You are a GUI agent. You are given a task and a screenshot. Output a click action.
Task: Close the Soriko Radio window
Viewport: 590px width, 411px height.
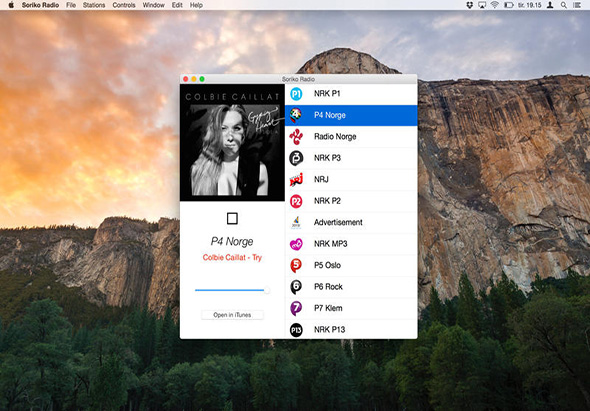(186, 79)
